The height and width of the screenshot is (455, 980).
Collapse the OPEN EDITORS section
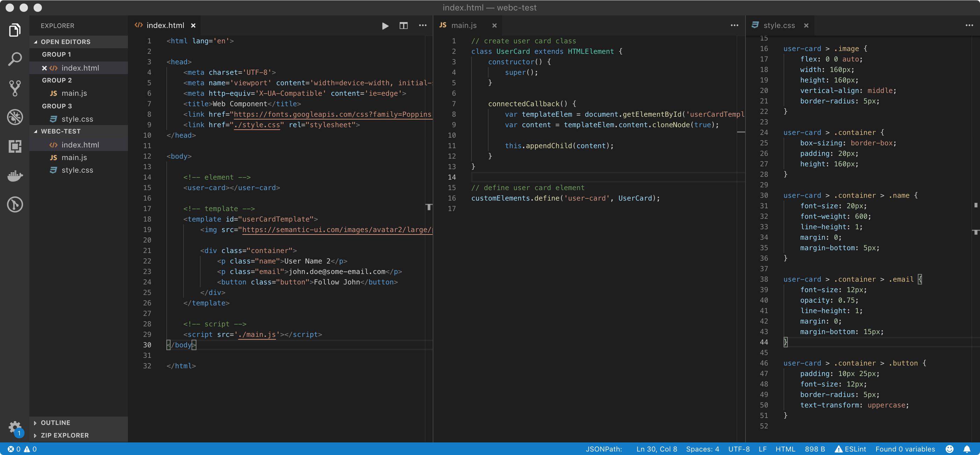[x=65, y=42]
